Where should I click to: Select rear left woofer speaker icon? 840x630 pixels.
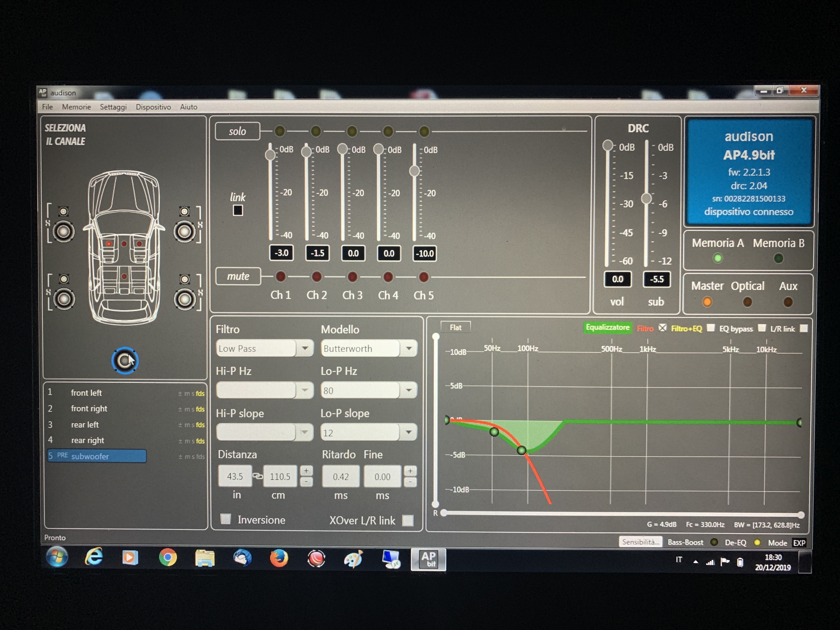[64, 299]
